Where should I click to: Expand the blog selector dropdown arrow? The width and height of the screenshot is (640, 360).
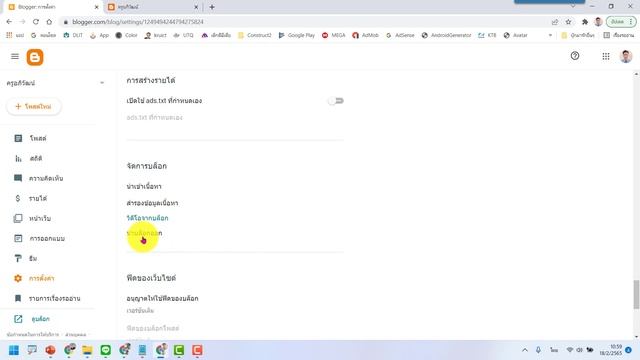pyautogui.click(x=102, y=83)
